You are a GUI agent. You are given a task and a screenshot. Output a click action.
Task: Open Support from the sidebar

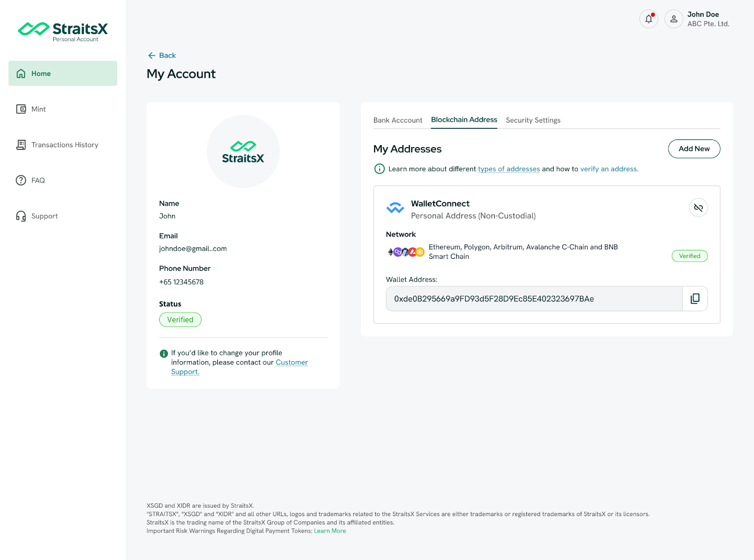point(63,216)
